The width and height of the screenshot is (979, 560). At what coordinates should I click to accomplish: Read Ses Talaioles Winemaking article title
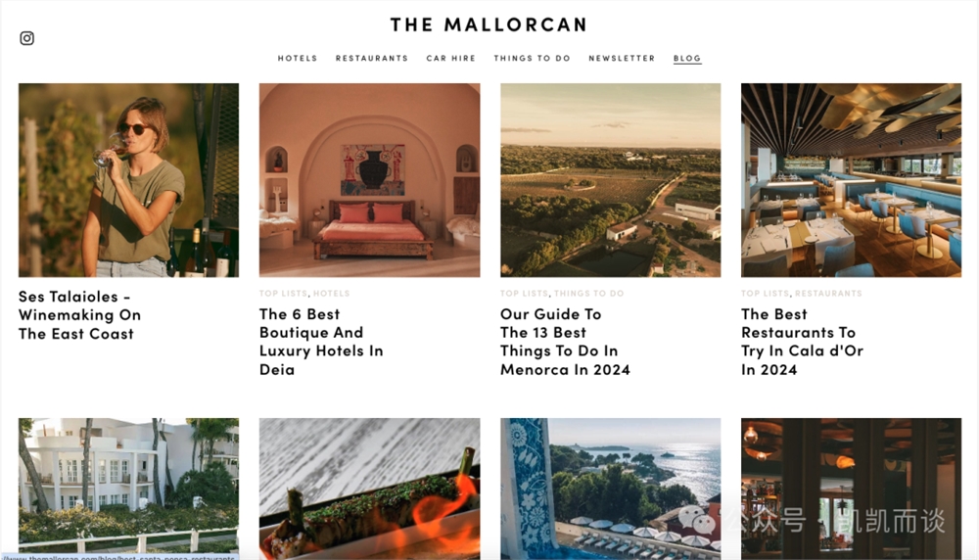click(80, 315)
